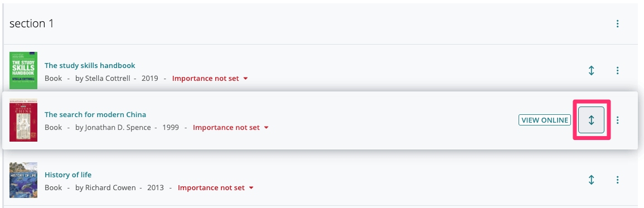Click the History of Life cover thumbnail
This screenshot has width=644, height=208.
(x=23, y=180)
